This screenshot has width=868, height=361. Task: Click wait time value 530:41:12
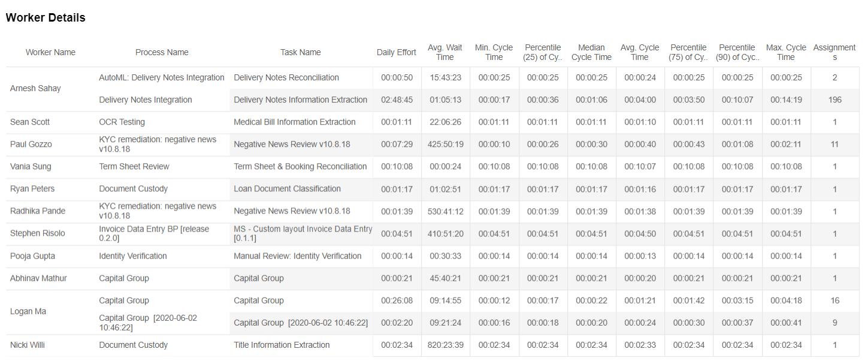[x=445, y=211]
